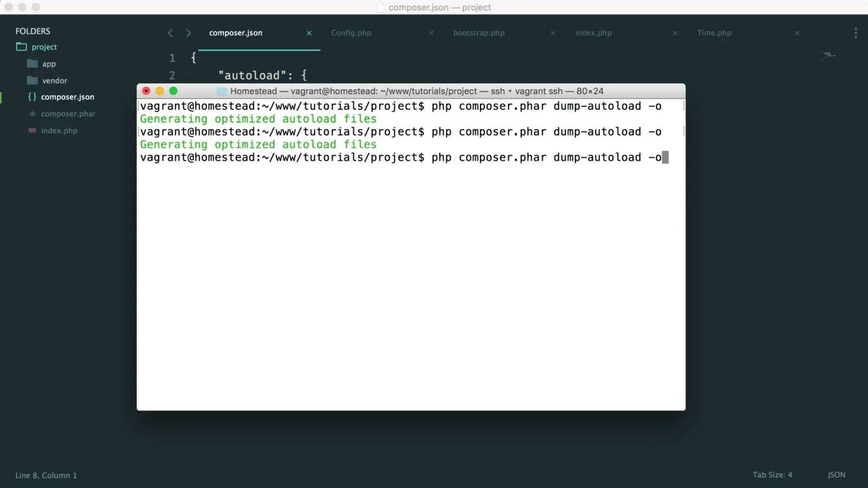Viewport: 868px width, 488px height.
Task: Click the vendor folder icon
Action: [33, 80]
